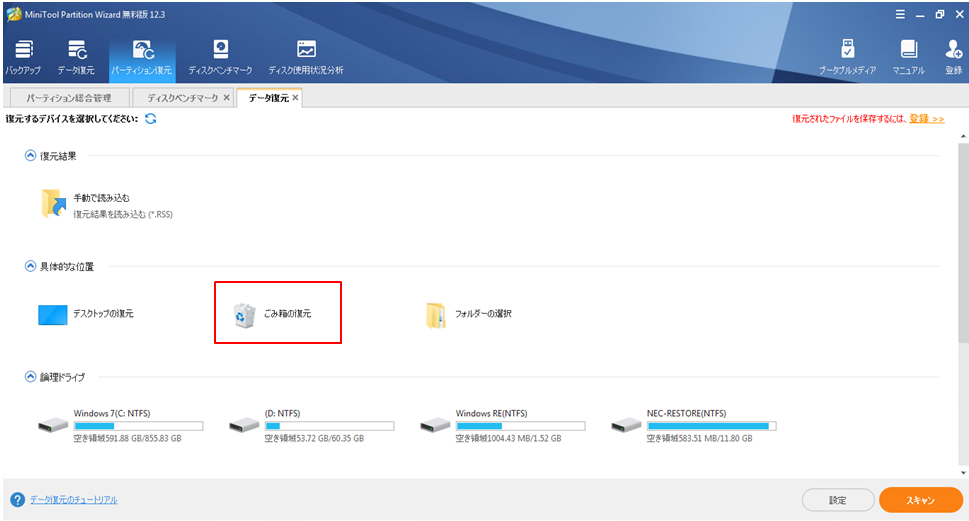
Task: Open the hamburger menu in title bar
Action: (x=900, y=14)
